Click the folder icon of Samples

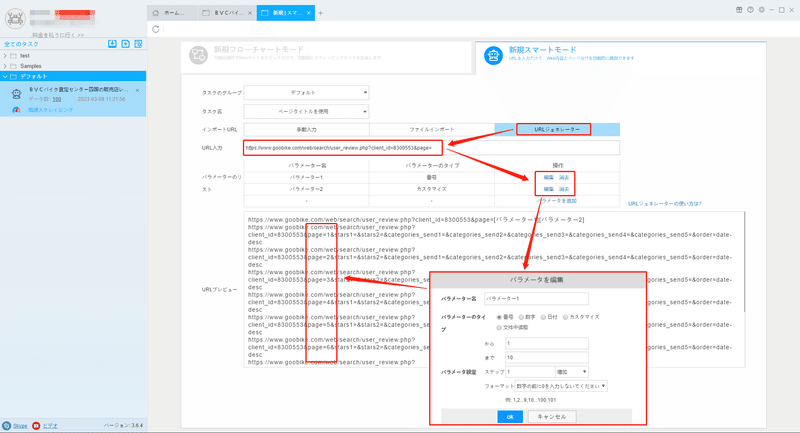(x=13, y=66)
